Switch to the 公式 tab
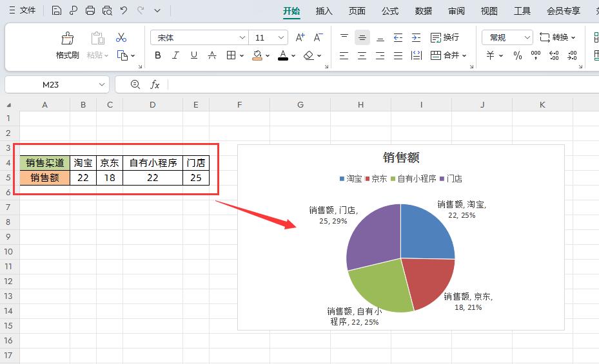The width and height of the screenshot is (599, 364). [390, 11]
